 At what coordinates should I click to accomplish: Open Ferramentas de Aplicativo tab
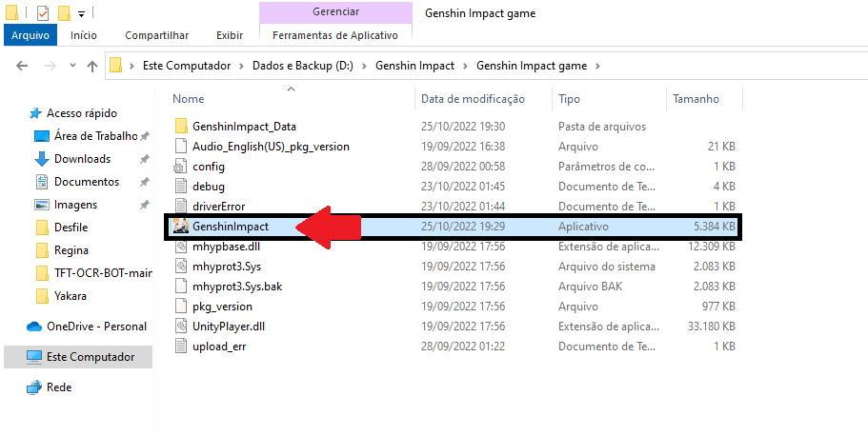pos(335,35)
